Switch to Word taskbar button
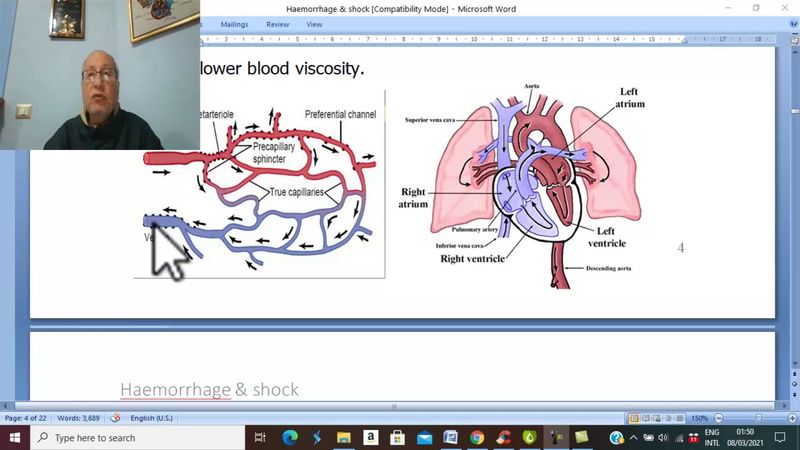 [451, 438]
